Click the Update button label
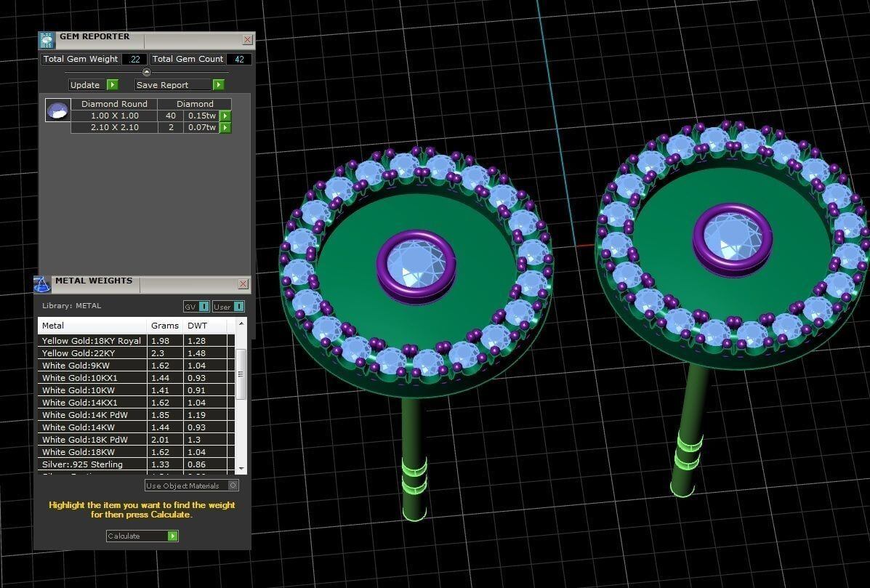The image size is (870, 588). click(x=85, y=85)
